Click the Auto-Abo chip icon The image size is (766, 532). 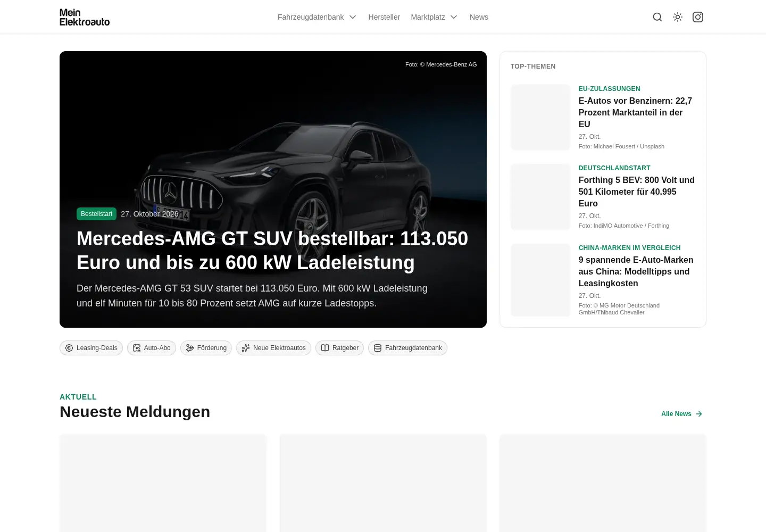pos(137,348)
